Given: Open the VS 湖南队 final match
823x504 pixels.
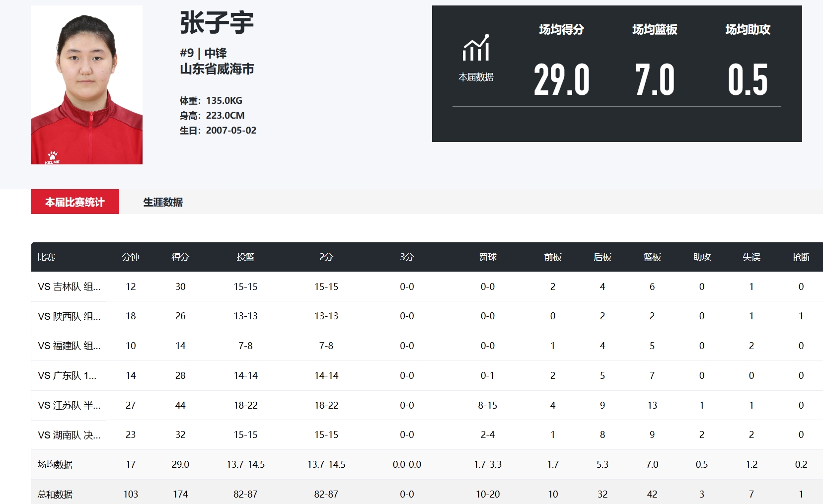Looking at the screenshot, I should click(x=69, y=435).
